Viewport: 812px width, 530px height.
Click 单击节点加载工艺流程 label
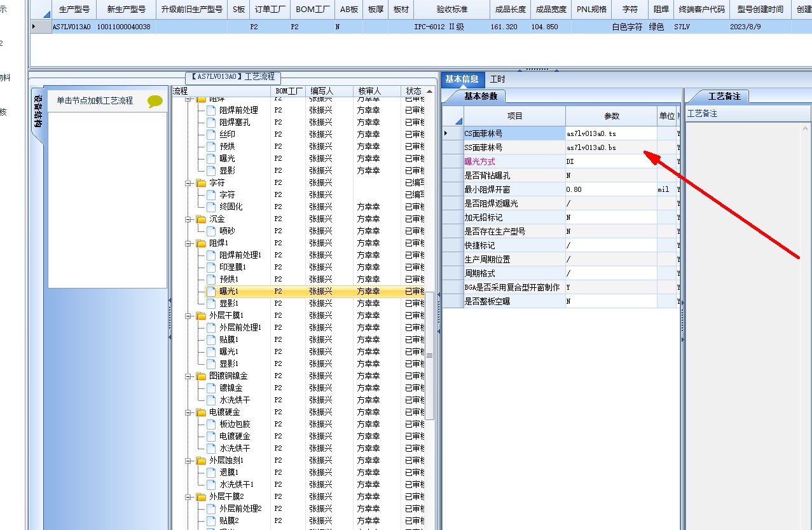click(95, 100)
